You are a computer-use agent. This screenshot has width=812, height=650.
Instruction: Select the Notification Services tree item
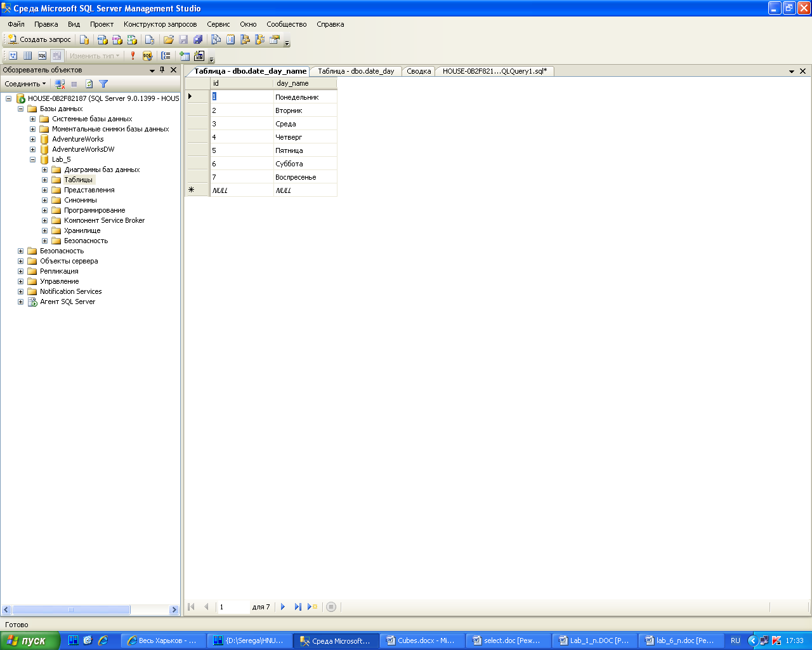71,291
